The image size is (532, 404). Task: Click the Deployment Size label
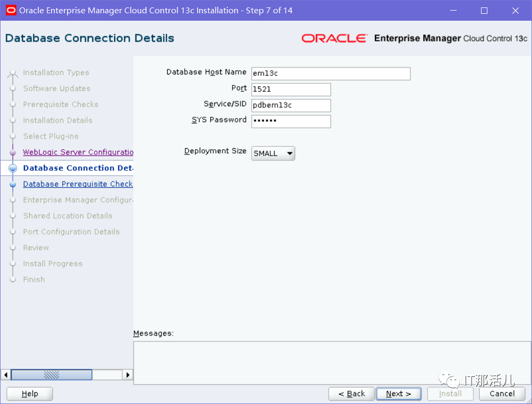tap(215, 151)
